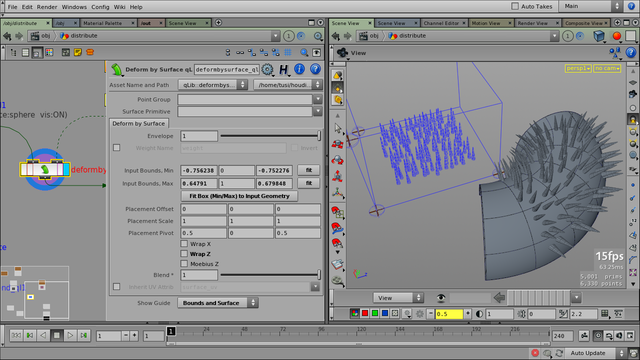Click the geometry cube icon in scene view
This screenshot has width=640, height=360.
pyautogui.click(x=599, y=36)
